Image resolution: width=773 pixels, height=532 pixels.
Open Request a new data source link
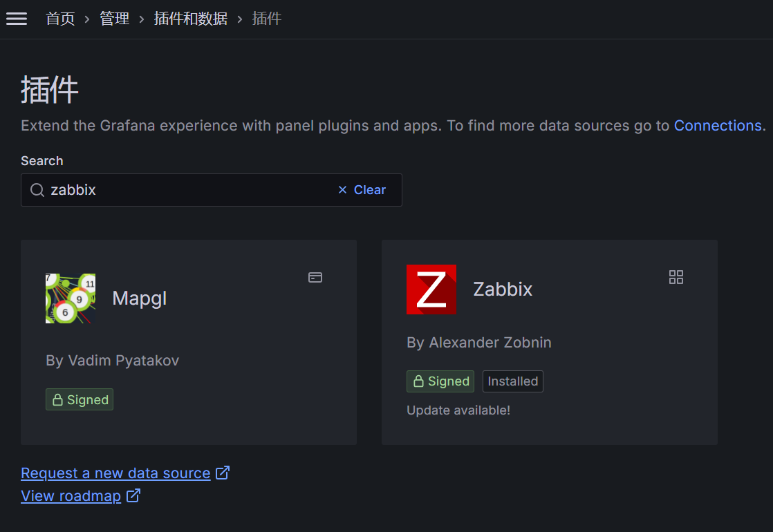click(x=115, y=473)
